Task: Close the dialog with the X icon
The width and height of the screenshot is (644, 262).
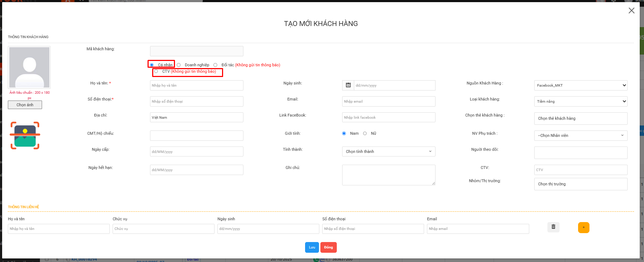Action: point(631,11)
